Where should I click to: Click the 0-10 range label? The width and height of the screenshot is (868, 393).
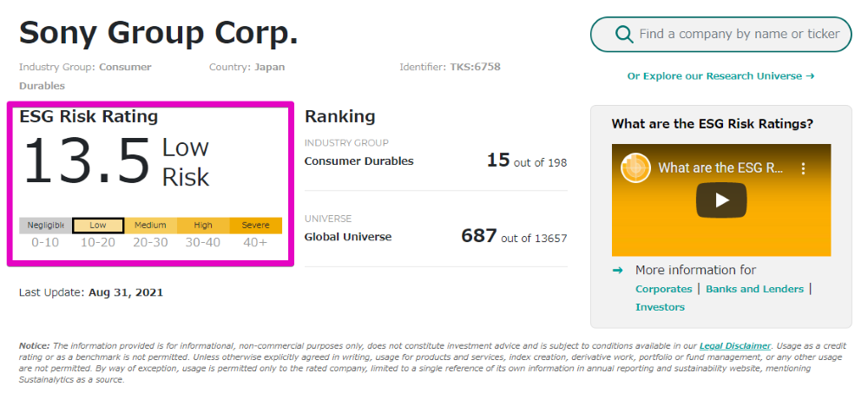click(45, 242)
